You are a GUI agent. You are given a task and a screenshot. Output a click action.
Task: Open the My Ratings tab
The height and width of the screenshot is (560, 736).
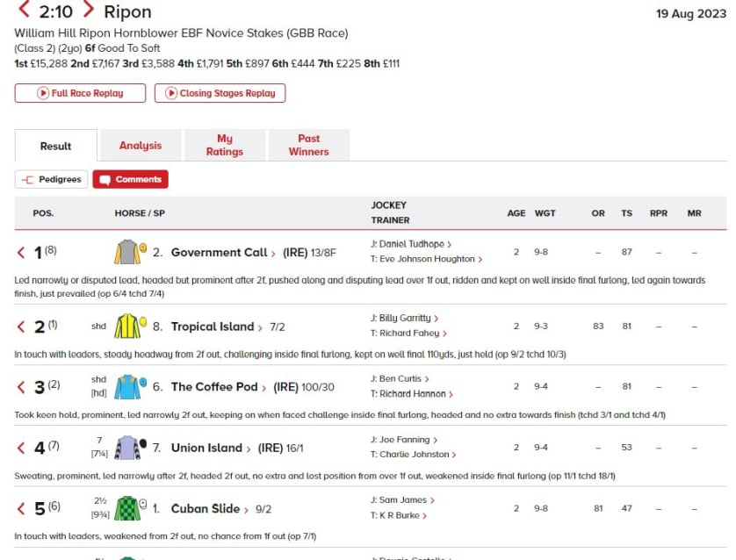coord(225,145)
